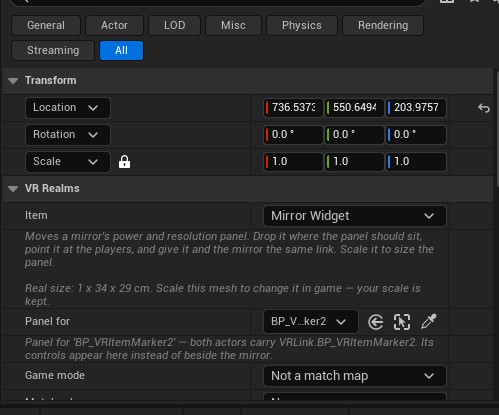This screenshot has width=499, height=415.
Task: Open Game mode Not a match map dropdown
Action: [x=355, y=376]
